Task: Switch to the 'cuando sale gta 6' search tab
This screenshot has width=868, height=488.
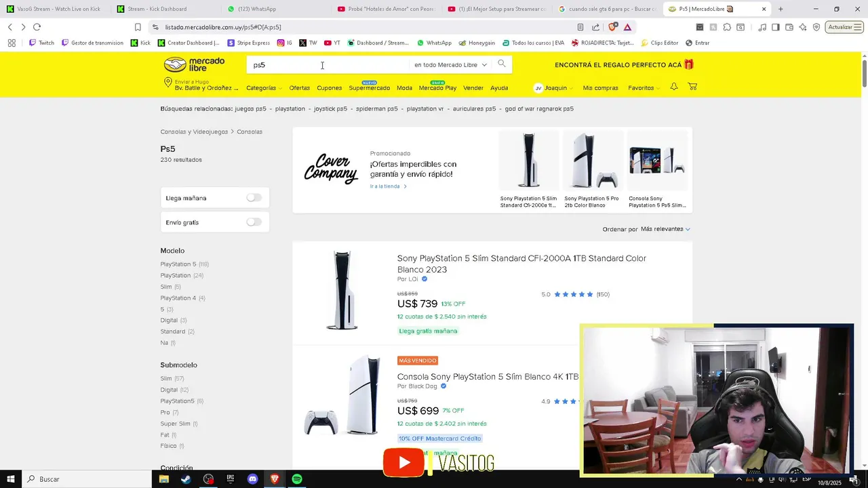Action: pyautogui.click(x=607, y=9)
